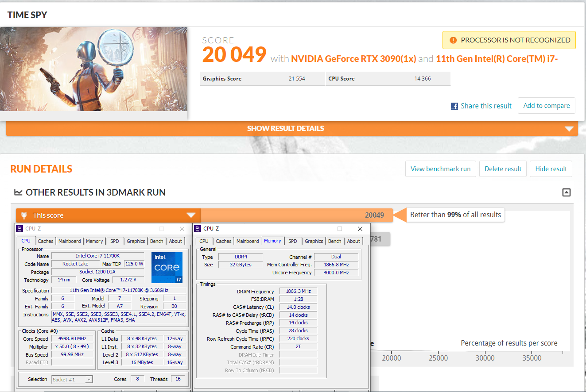586x392 pixels.
Task: Click the Share this result link
Action: tap(486, 106)
